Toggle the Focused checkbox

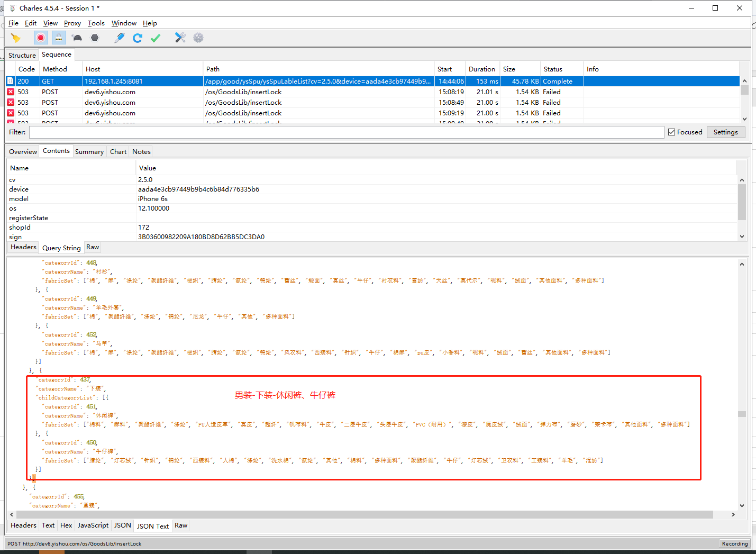[x=672, y=132]
